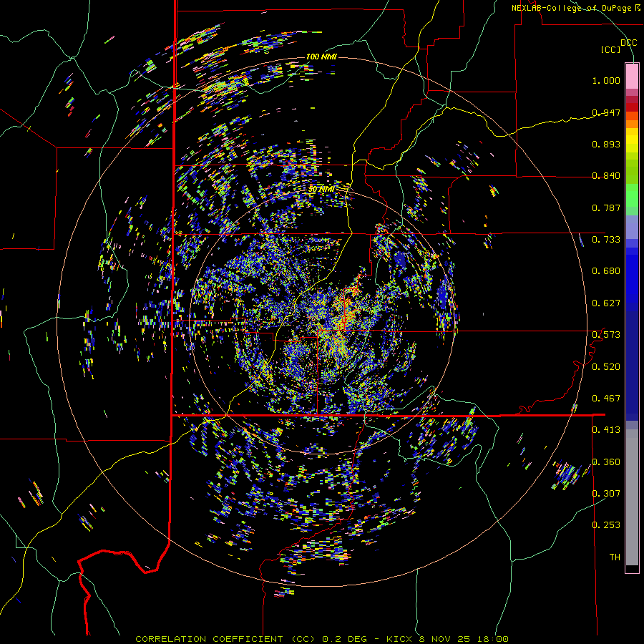Pick the lavender segment of the color bar
644x644 pixels.
click(632, 227)
